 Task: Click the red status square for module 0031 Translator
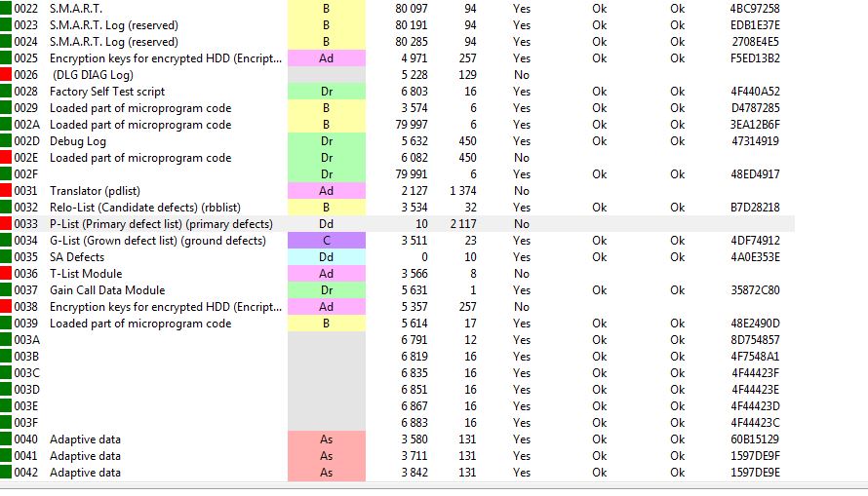6,191
